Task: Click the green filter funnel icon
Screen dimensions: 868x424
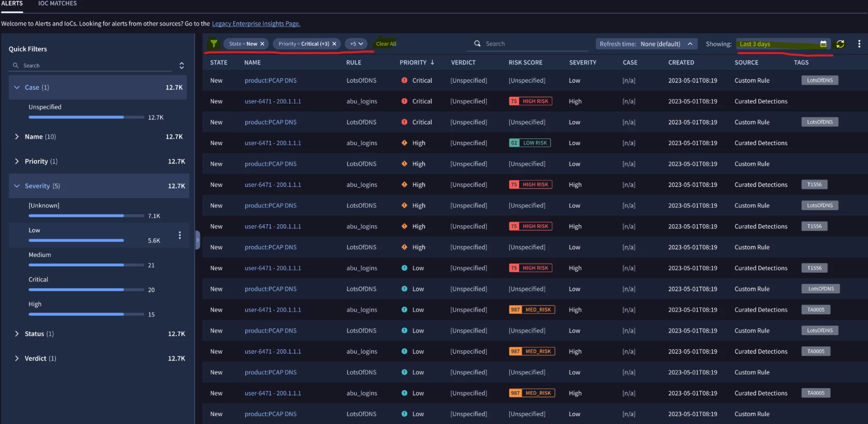Action: 213,44
